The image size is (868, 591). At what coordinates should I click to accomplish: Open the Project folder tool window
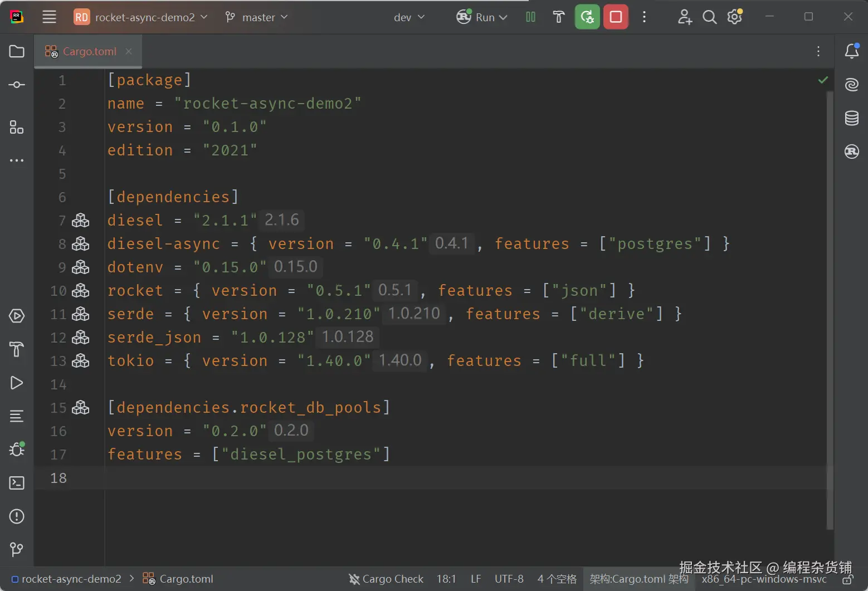(17, 51)
